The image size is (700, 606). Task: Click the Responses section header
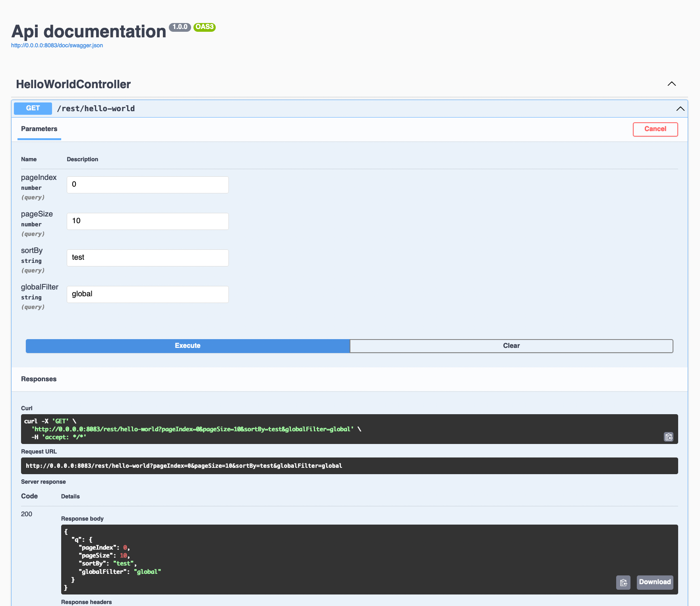coord(39,379)
